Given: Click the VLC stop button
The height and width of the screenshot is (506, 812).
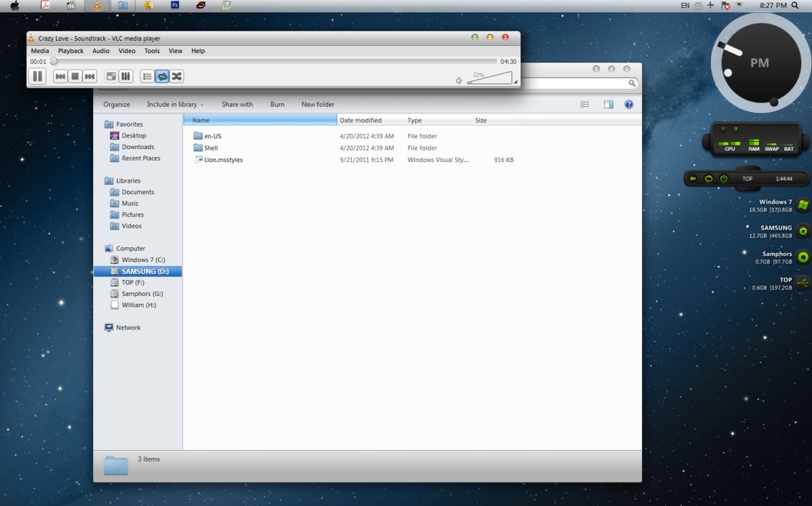Looking at the screenshot, I should click(75, 76).
